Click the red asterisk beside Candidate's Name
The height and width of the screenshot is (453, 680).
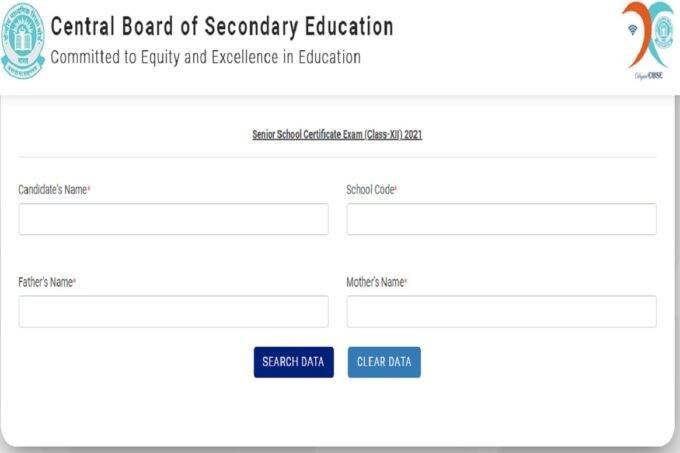pos(90,188)
